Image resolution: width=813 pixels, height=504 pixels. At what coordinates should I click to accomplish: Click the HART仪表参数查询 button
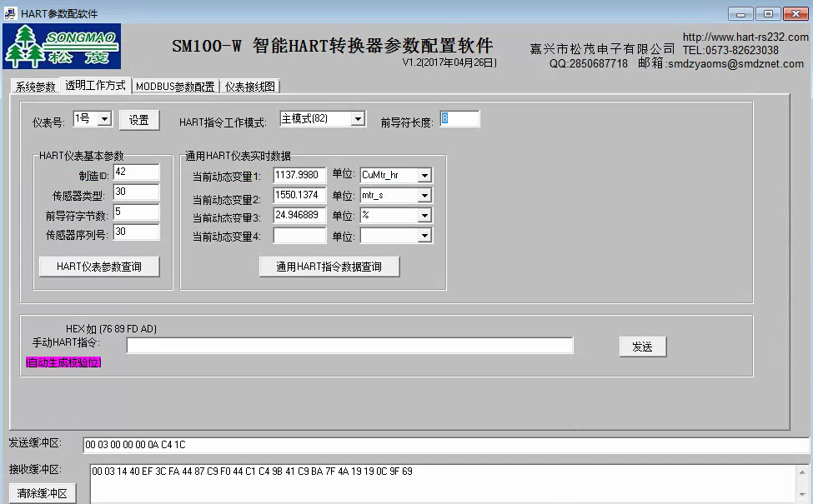point(99,267)
